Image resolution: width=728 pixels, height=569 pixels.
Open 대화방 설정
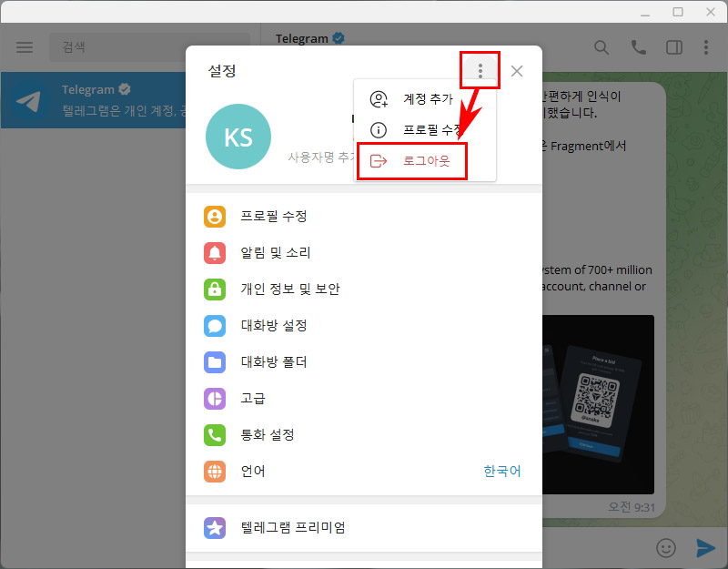tap(363, 326)
